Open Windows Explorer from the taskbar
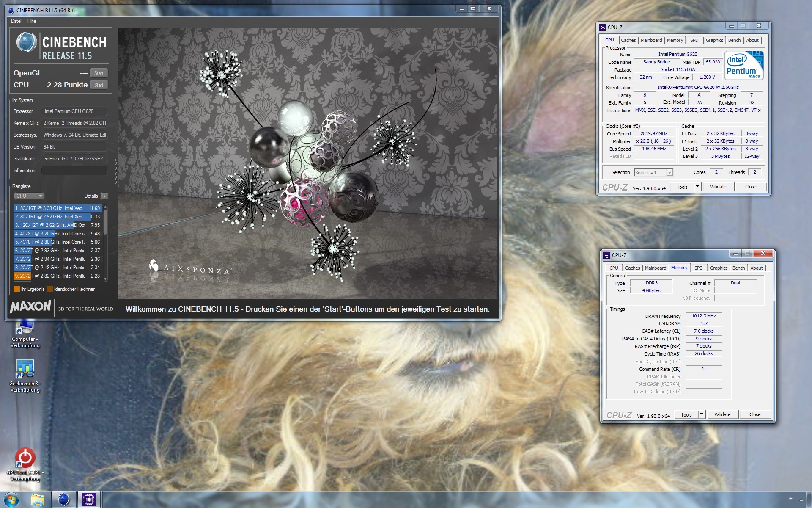The height and width of the screenshot is (508, 812). coord(38,500)
